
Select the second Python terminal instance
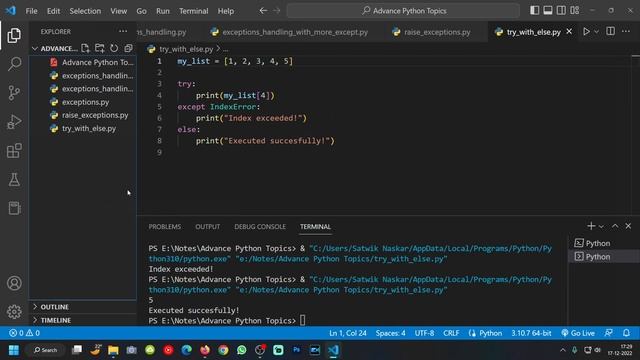tap(604, 257)
